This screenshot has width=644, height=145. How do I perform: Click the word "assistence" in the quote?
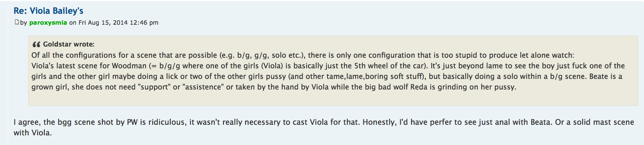coord(203,87)
